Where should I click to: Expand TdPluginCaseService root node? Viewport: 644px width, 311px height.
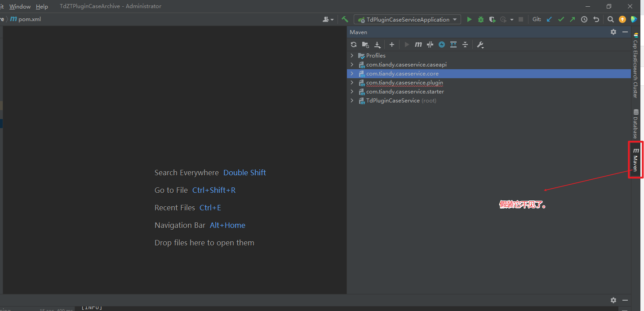click(x=352, y=100)
